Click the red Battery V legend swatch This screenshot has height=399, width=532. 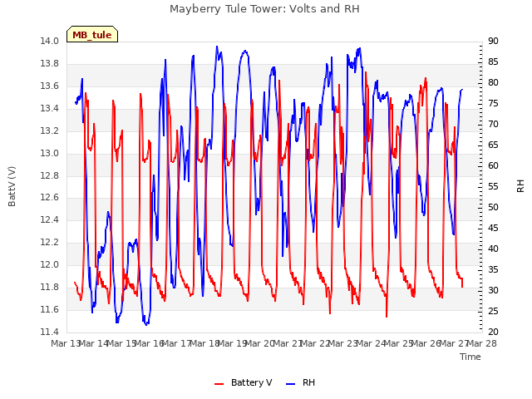click(x=219, y=384)
